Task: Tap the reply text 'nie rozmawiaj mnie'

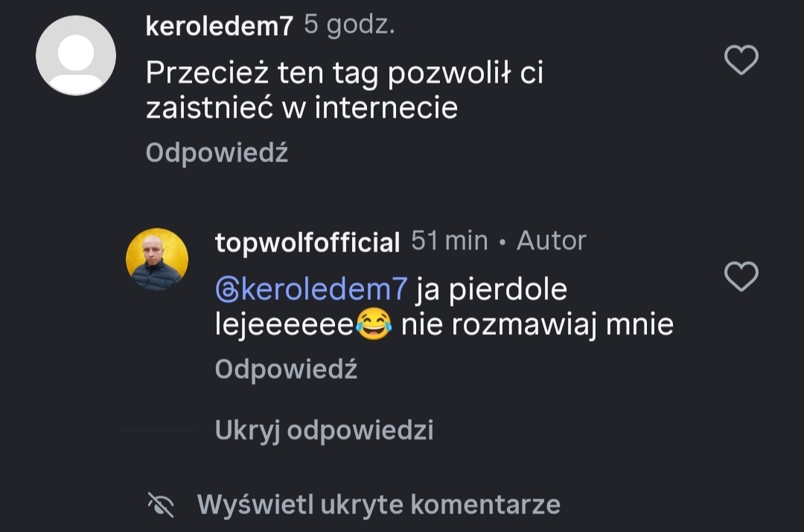Action: click(x=537, y=324)
